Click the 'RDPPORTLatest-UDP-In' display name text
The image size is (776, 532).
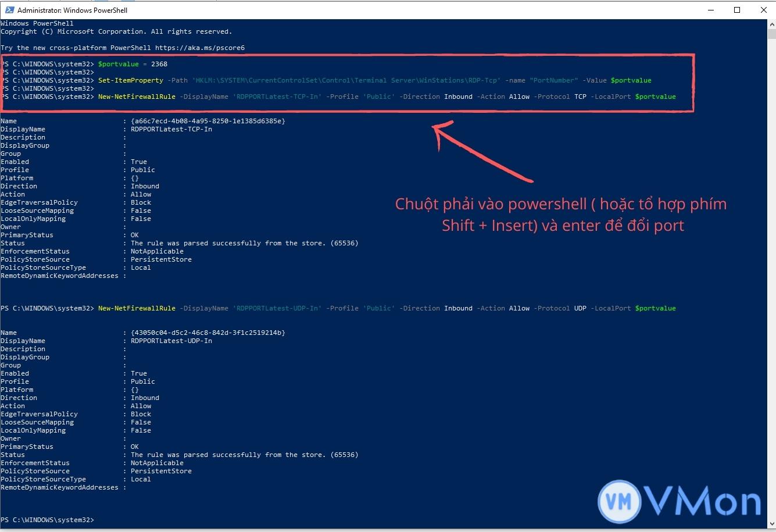277,308
